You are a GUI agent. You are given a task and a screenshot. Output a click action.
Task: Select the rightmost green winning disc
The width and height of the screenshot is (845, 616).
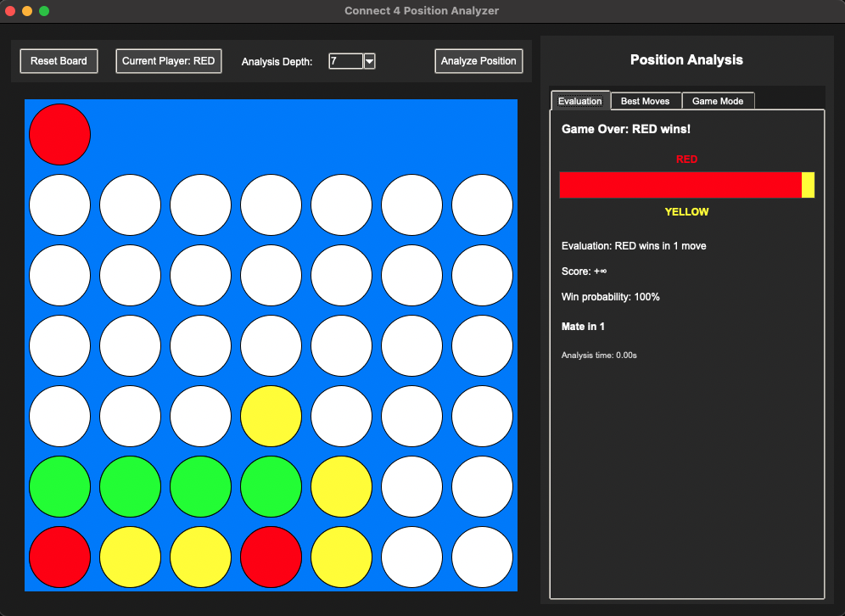click(x=271, y=486)
